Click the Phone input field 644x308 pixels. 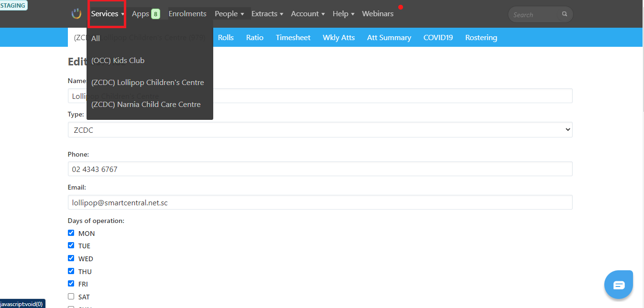(x=320, y=169)
